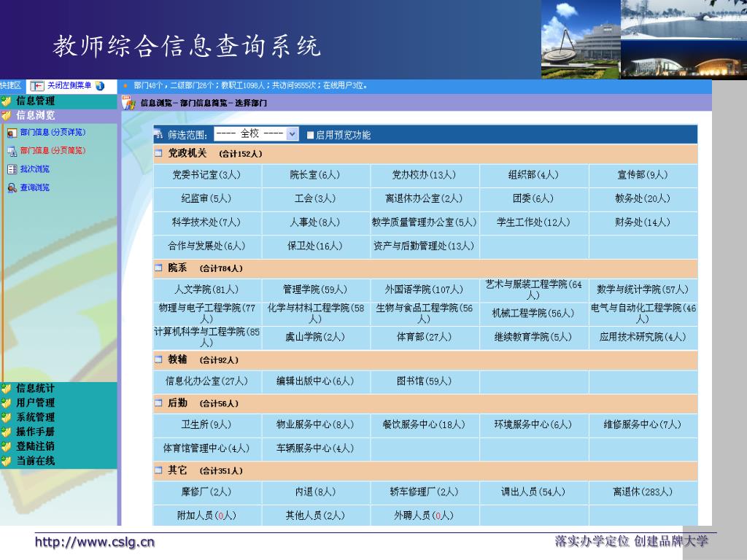Click the 系统管理 menu icon

[x=6, y=418]
